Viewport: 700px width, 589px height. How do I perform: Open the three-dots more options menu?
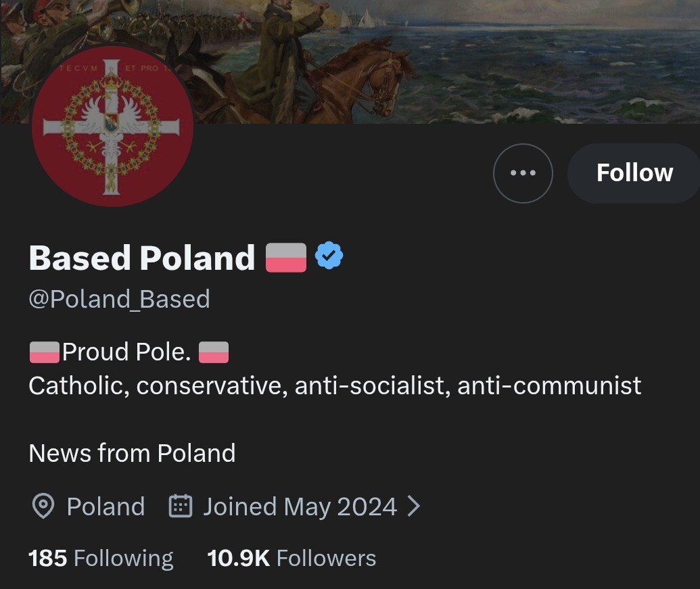pos(523,173)
